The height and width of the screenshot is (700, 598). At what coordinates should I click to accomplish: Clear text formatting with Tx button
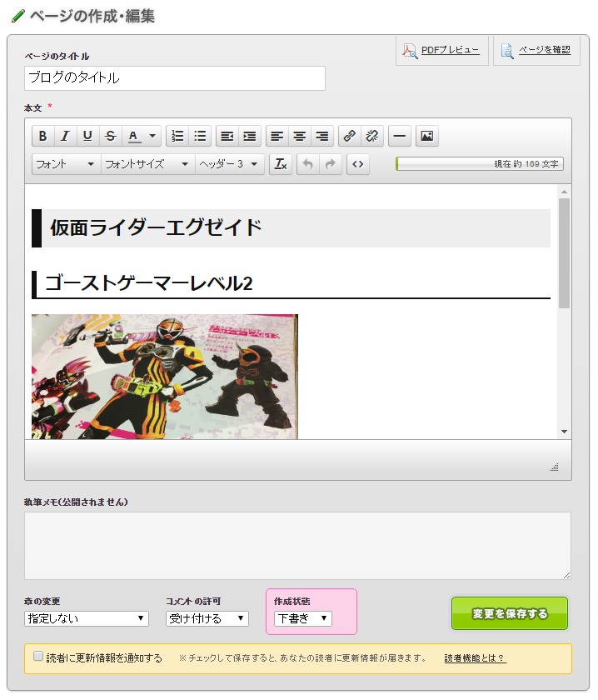[281, 164]
